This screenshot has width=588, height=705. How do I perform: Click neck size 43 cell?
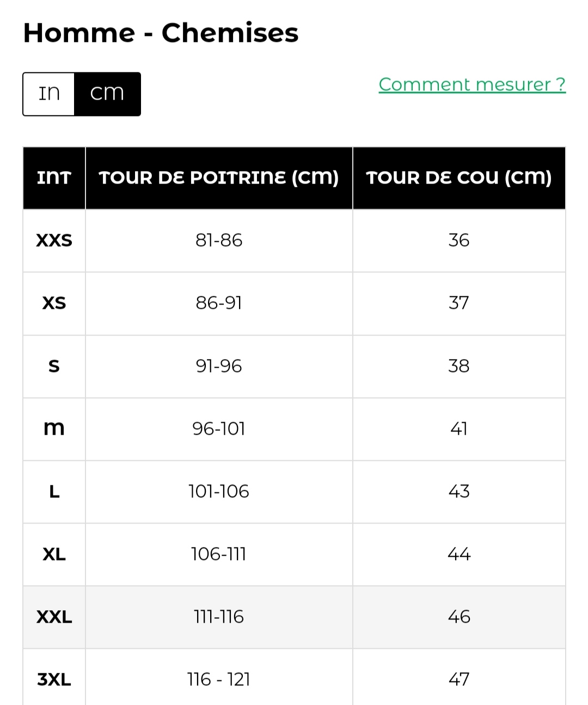pos(459,491)
